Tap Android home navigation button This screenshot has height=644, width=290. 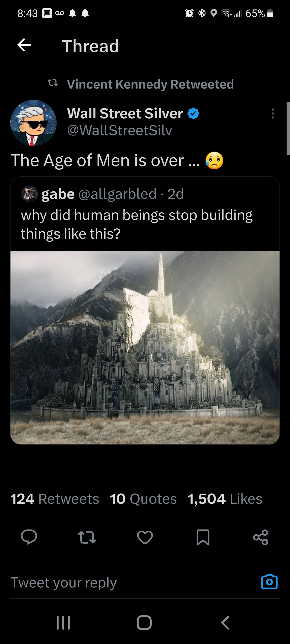[144, 622]
